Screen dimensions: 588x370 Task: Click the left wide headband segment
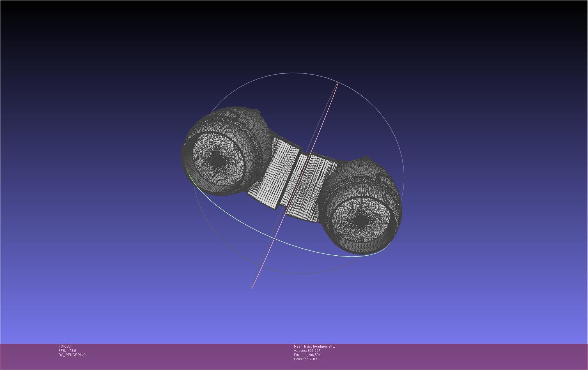point(275,174)
